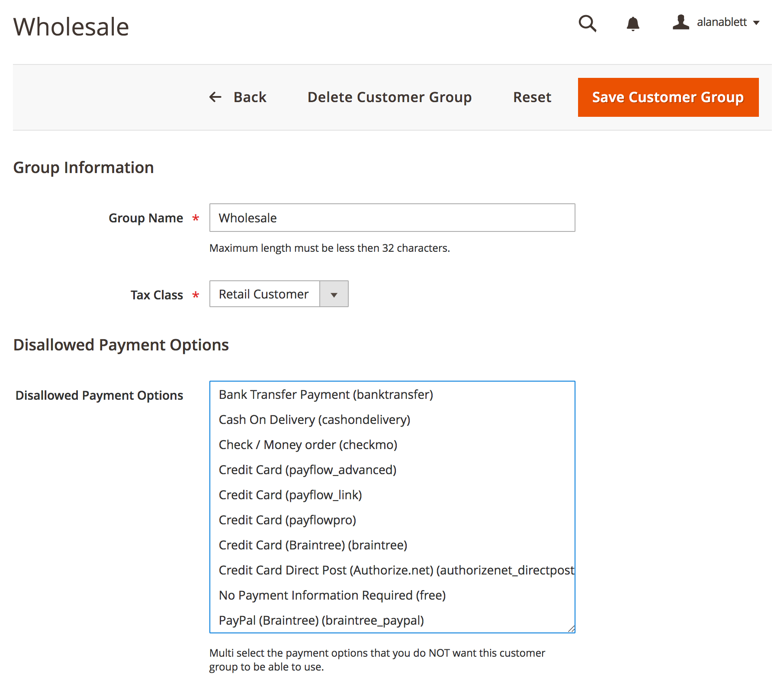Click the alanablett username text

click(722, 22)
